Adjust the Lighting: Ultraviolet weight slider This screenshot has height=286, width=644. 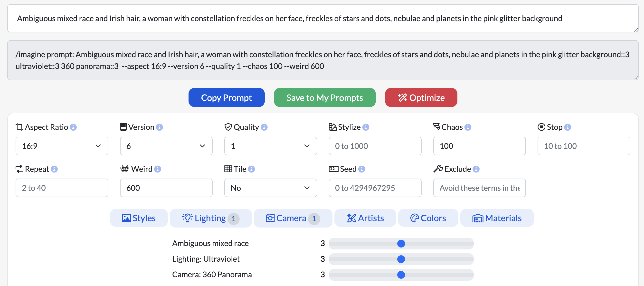pyautogui.click(x=401, y=259)
